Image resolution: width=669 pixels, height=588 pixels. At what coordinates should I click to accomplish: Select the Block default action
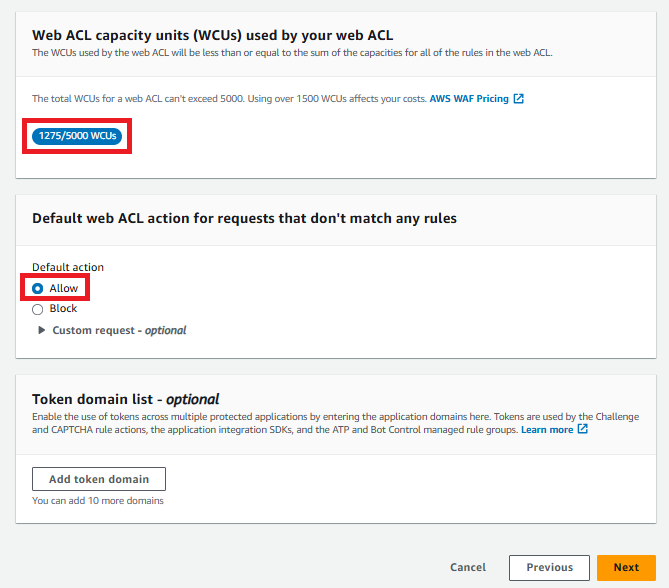38,309
